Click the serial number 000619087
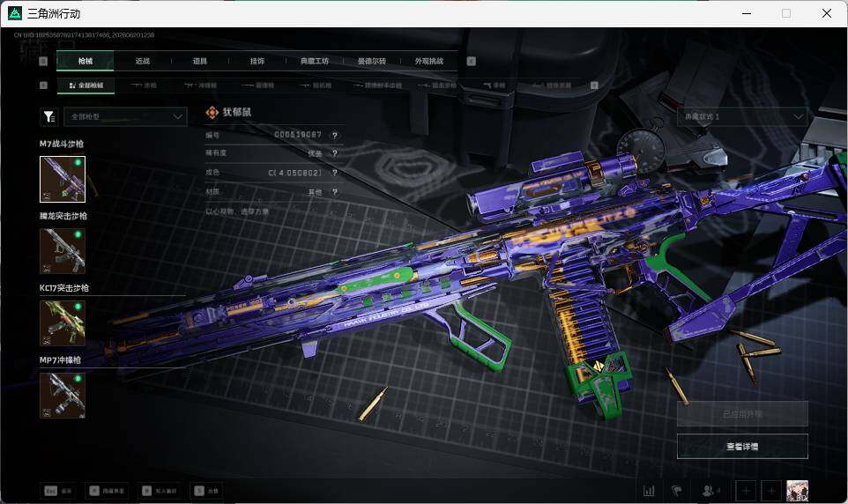 pyautogui.click(x=298, y=135)
